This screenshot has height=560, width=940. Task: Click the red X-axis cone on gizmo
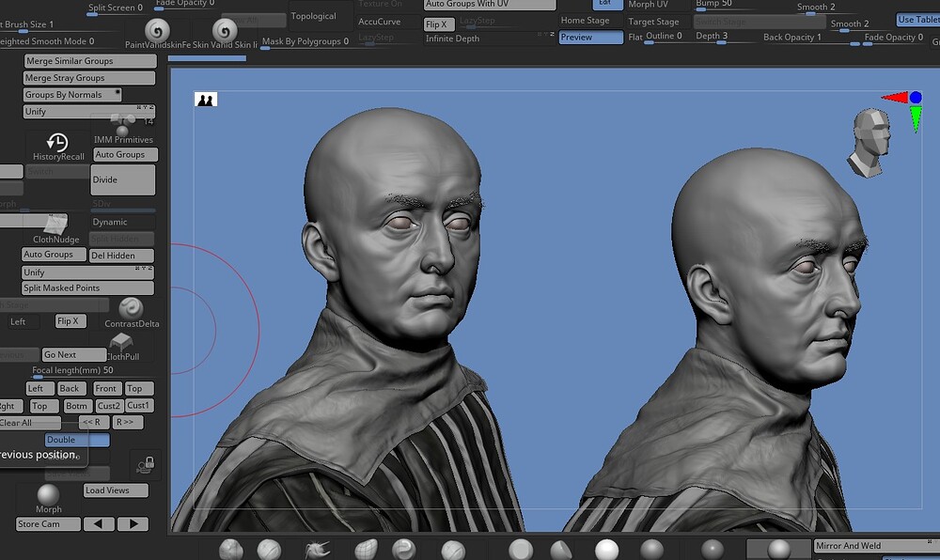[895, 97]
